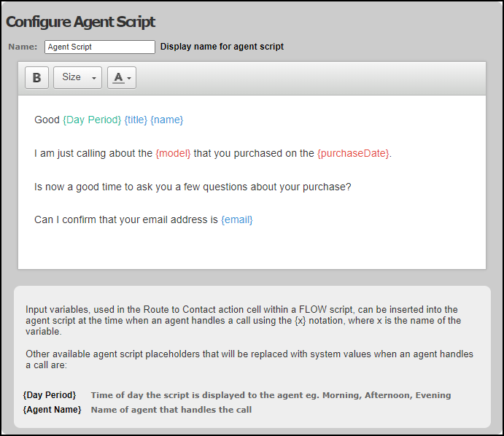Open the font color A dropdown

122,77
